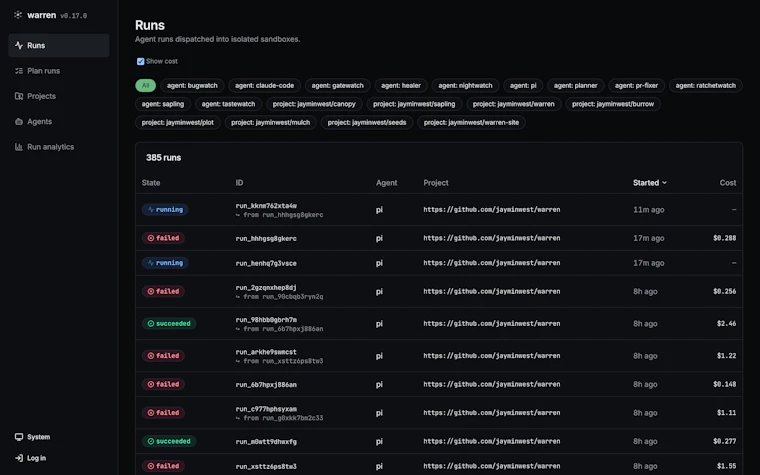Filter by agent: sapling
This screenshot has width=760, height=475.
click(163, 104)
